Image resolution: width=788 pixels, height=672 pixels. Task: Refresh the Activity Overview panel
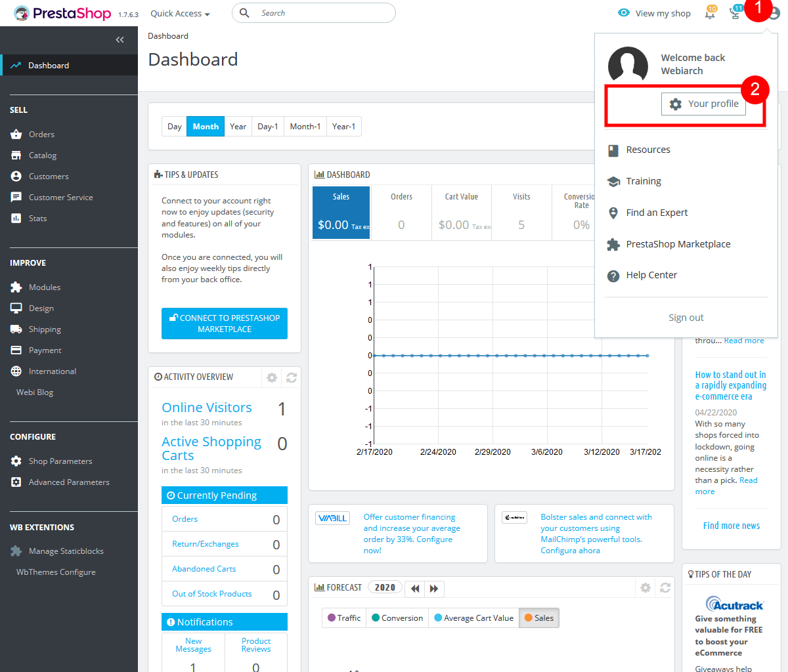point(291,377)
